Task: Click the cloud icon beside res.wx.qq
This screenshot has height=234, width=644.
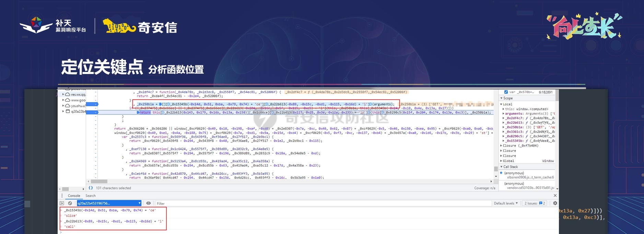Action: click(68, 95)
